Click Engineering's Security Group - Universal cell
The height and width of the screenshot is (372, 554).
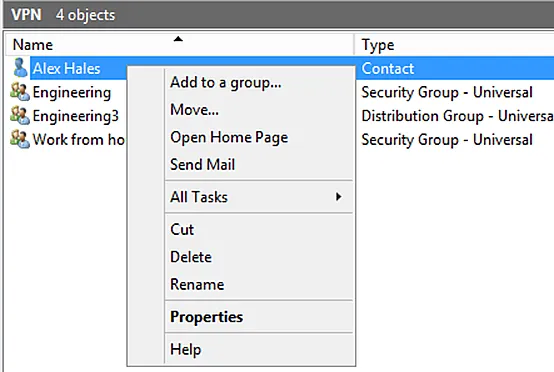(x=447, y=92)
